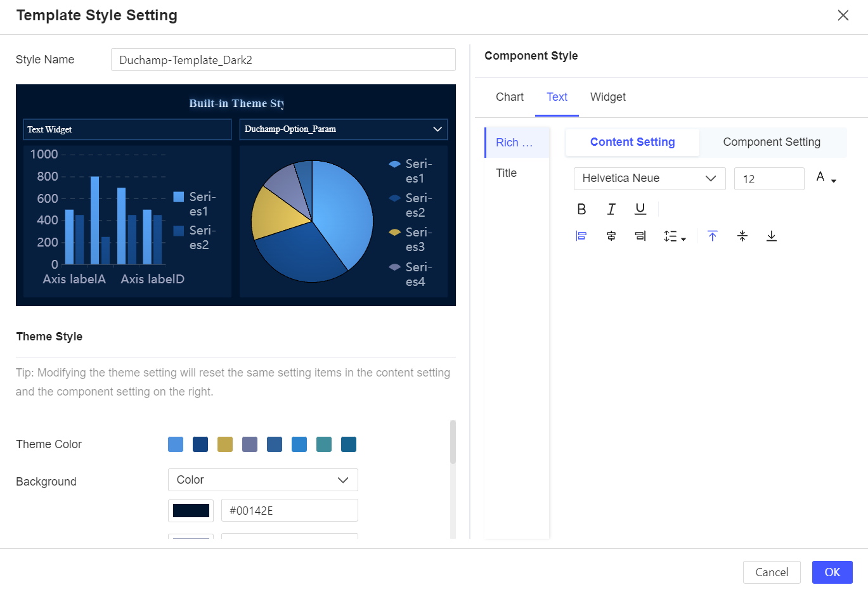This screenshot has width=868, height=592.
Task: Align text vertically to middle
Action: [742, 236]
